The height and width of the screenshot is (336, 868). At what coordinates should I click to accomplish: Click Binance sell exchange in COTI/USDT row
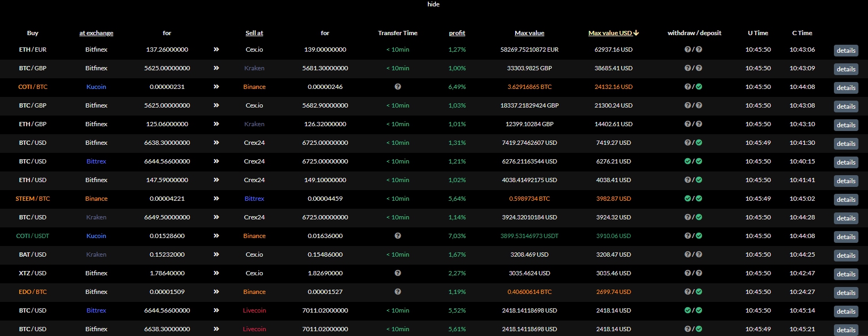[x=254, y=236]
